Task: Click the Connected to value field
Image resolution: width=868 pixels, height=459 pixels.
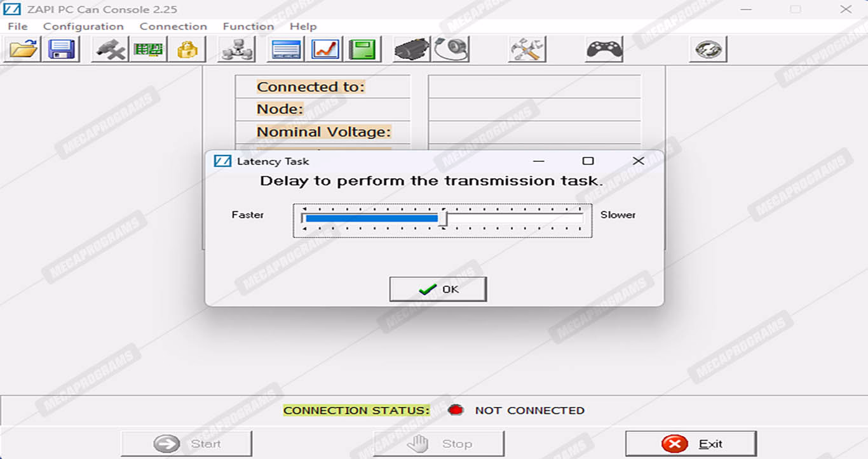Action: point(535,87)
